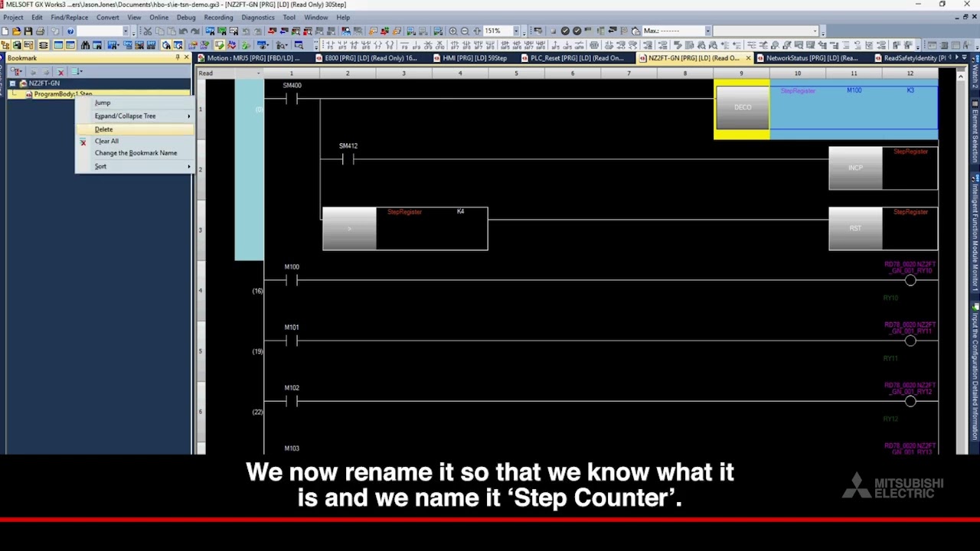Switch to E800 [PRG] [LD] tab
Viewport: 980px width, 551px height.
coord(371,58)
